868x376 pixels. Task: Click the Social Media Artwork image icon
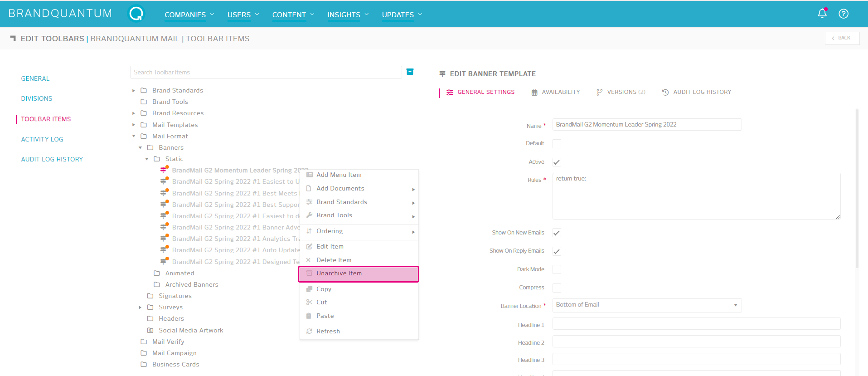click(150, 330)
